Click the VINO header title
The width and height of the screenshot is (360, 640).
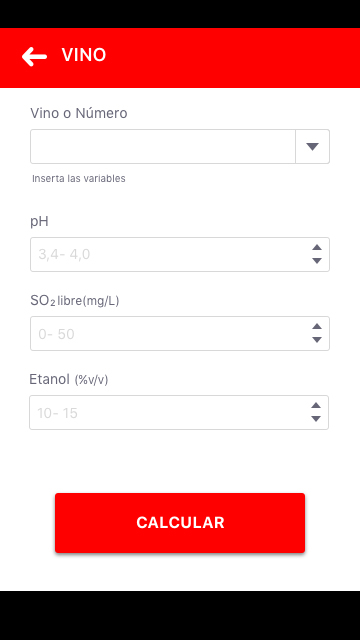coord(84,55)
